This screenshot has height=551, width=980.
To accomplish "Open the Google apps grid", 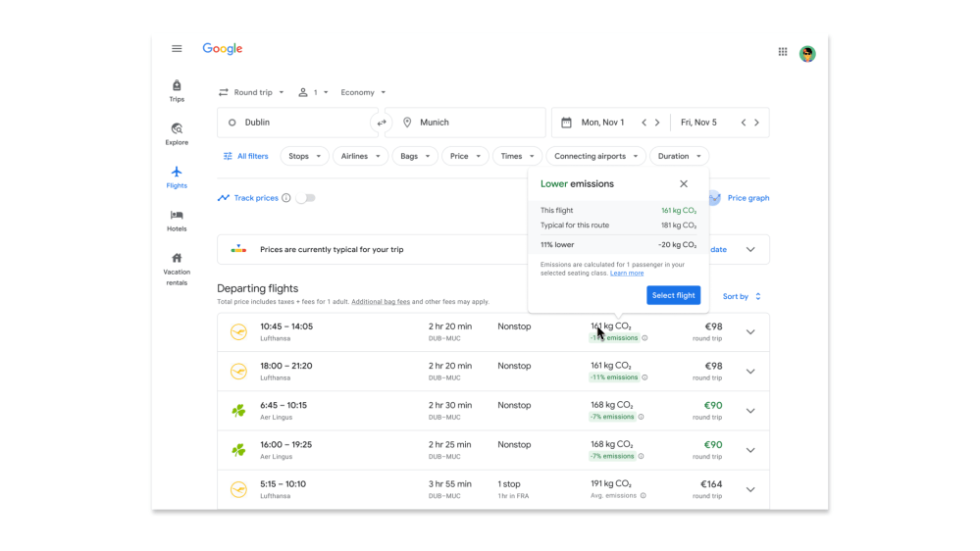I will point(783,52).
